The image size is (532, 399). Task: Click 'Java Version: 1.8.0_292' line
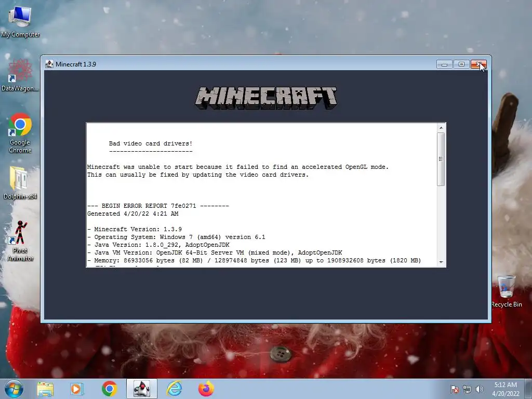coord(158,245)
